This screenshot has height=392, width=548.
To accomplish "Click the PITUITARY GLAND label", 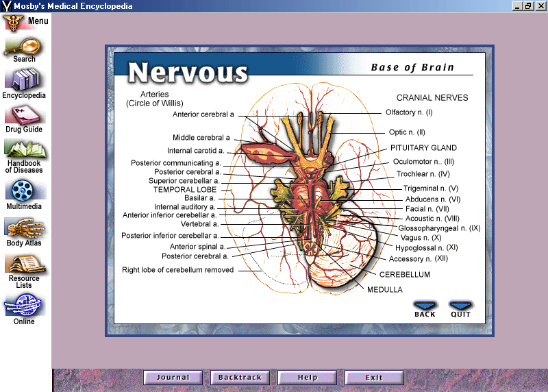I will click(423, 148).
